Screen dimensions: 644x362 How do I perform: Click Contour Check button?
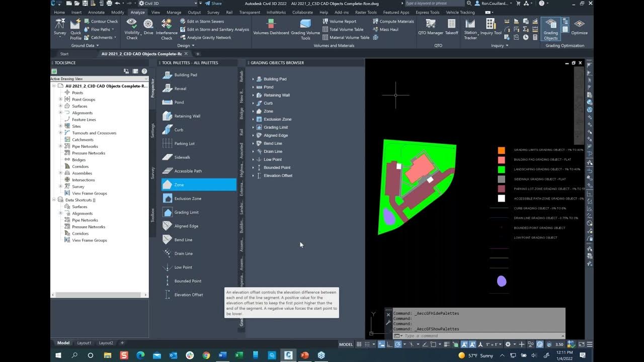tap(101, 22)
